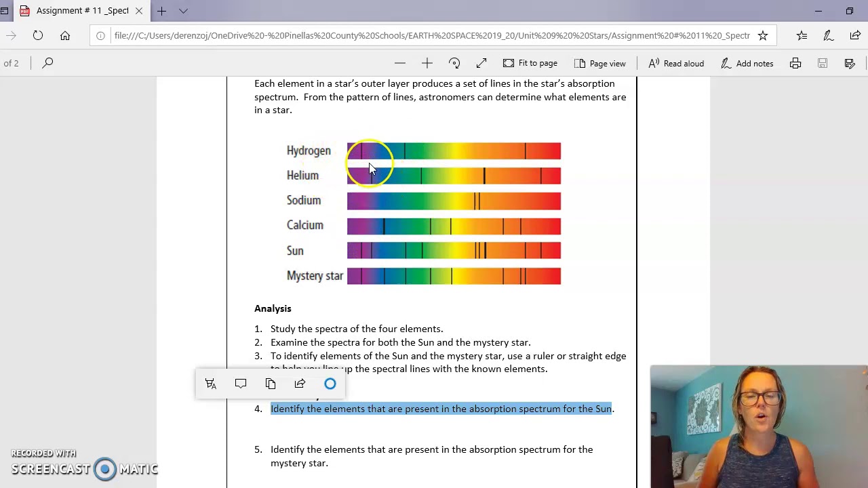The image size is (868, 488).
Task: Open the Page view options
Action: [599, 63]
